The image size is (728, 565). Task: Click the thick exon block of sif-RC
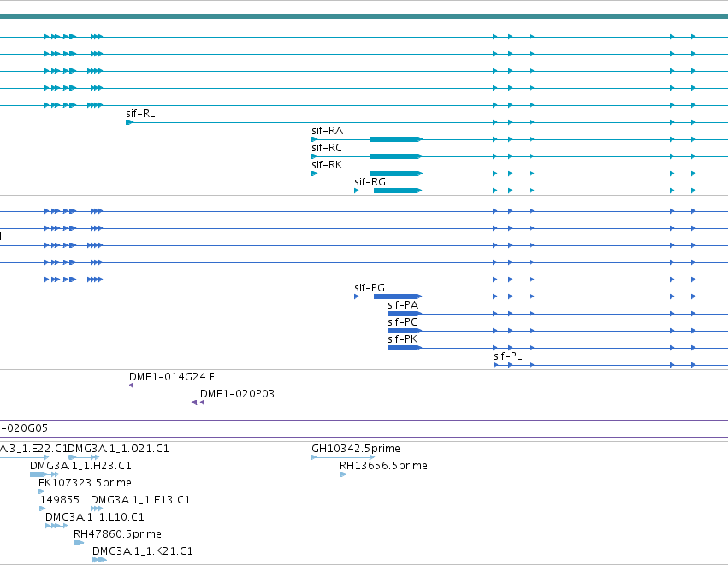[395, 156]
